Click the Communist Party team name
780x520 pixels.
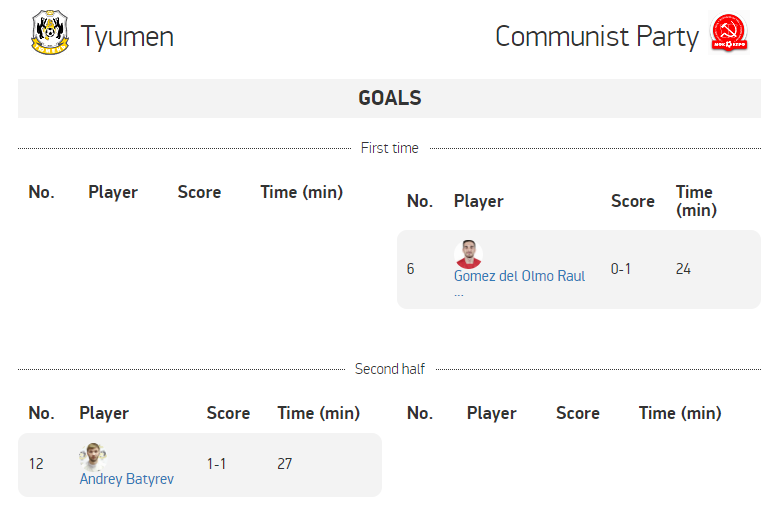[x=597, y=37]
